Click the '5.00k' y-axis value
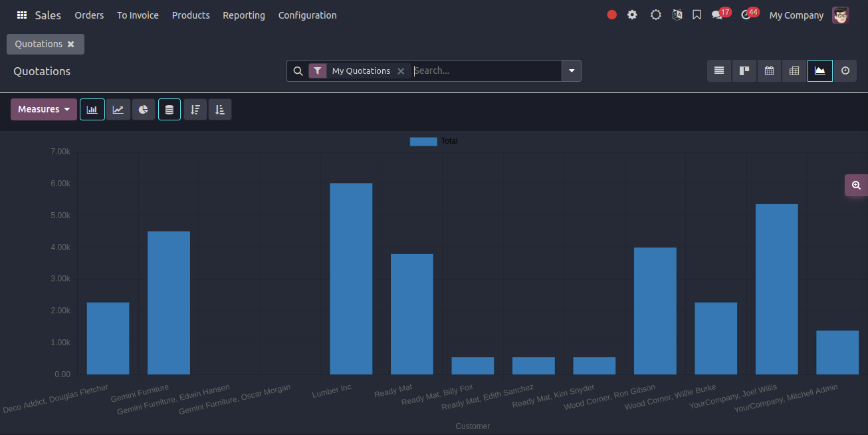Viewport: 868px width, 435px height. (60, 216)
